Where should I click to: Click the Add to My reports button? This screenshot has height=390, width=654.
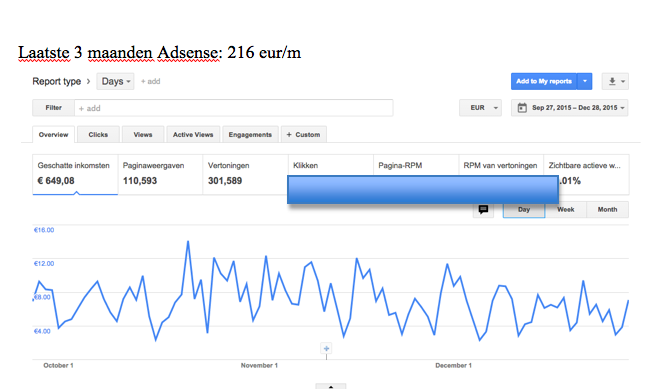(544, 81)
